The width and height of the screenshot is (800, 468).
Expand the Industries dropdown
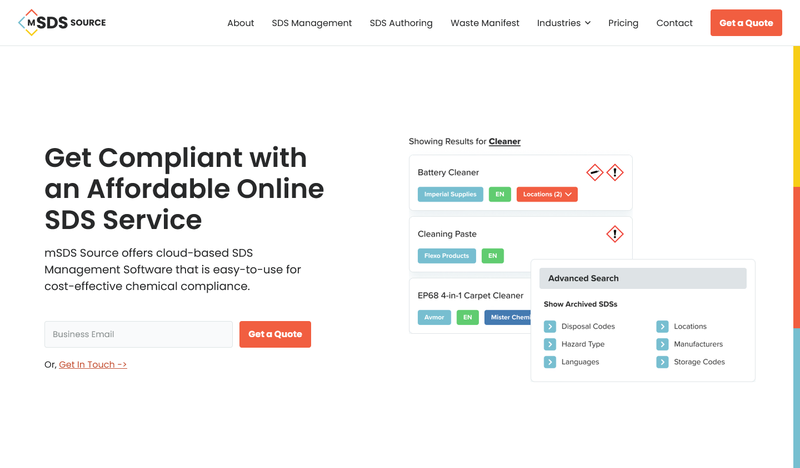pos(564,23)
